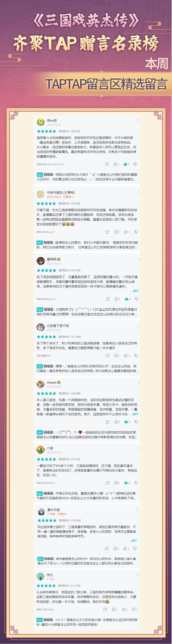This screenshot has width=172, height=644.
Task: Click 已修改 link on 中国书画院 review
Action: (x=68, y=197)
